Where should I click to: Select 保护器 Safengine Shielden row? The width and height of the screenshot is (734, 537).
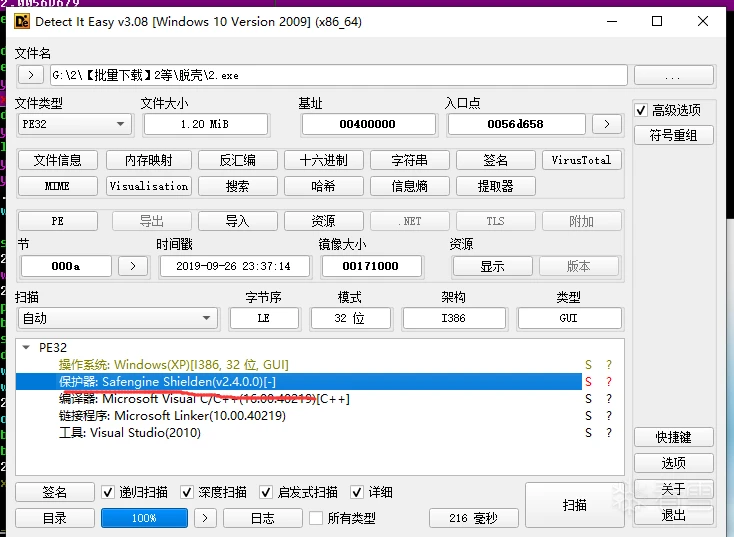click(299, 382)
